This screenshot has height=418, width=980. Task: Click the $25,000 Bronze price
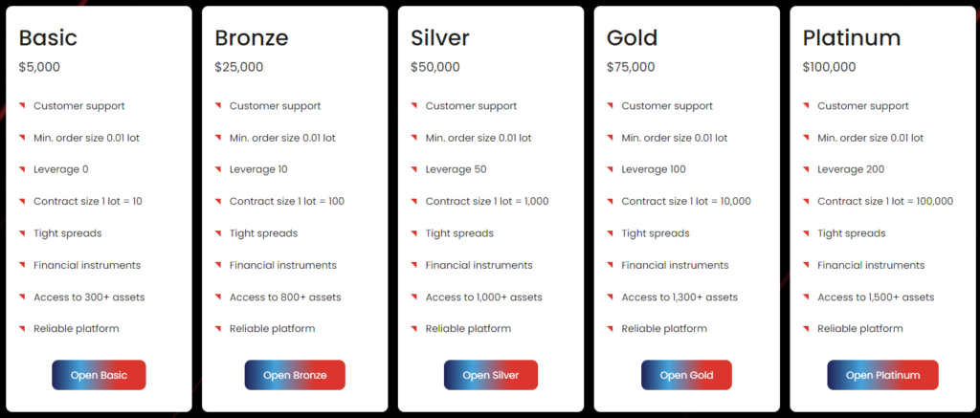coord(239,67)
